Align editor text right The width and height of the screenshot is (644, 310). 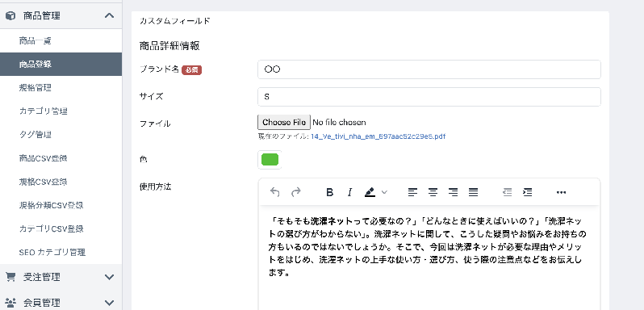point(453,192)
